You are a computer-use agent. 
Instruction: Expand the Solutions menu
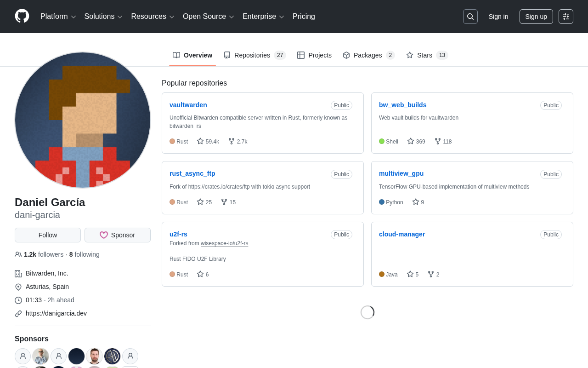(x=104, y=17)
